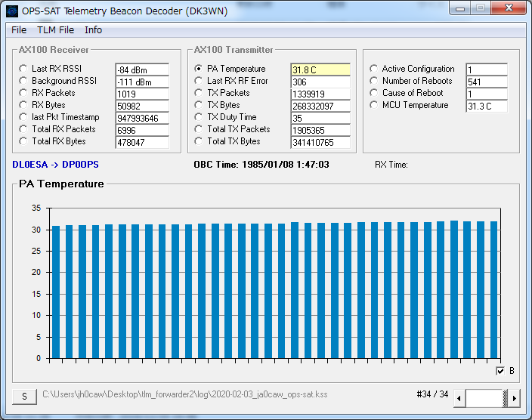Select the Last RX RSSI radio button
The width and height of the screenshot is (532, 420).
(x=23, y=69)
